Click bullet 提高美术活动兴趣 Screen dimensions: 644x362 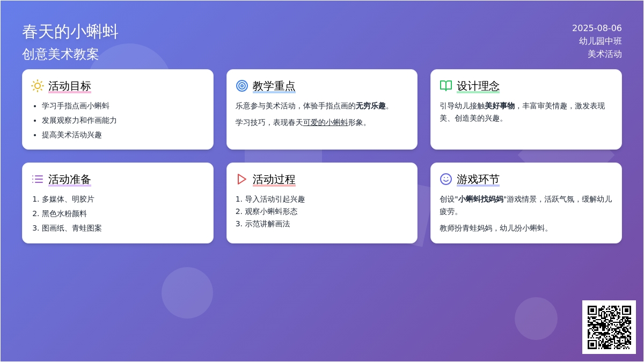point(72,135)
